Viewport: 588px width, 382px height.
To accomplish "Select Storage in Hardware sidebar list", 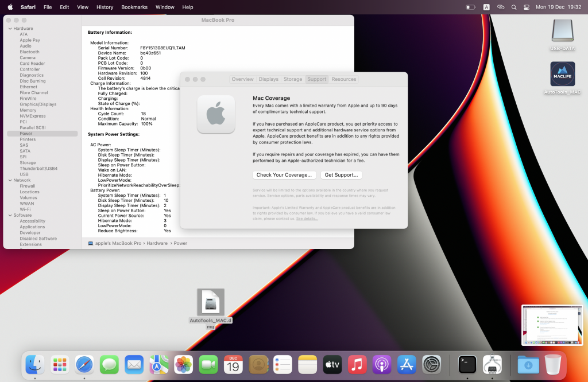I will 28,163.
